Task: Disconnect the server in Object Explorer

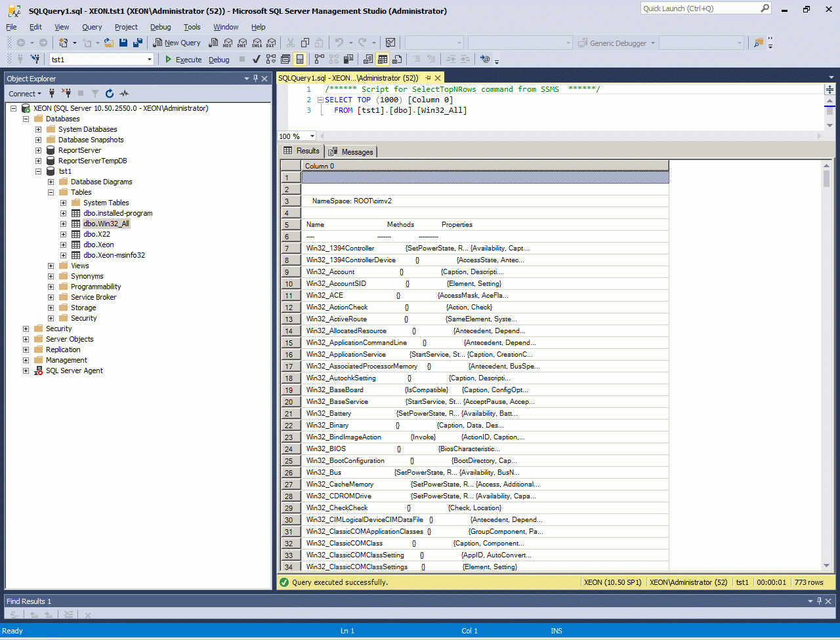Action: point(66,93)
